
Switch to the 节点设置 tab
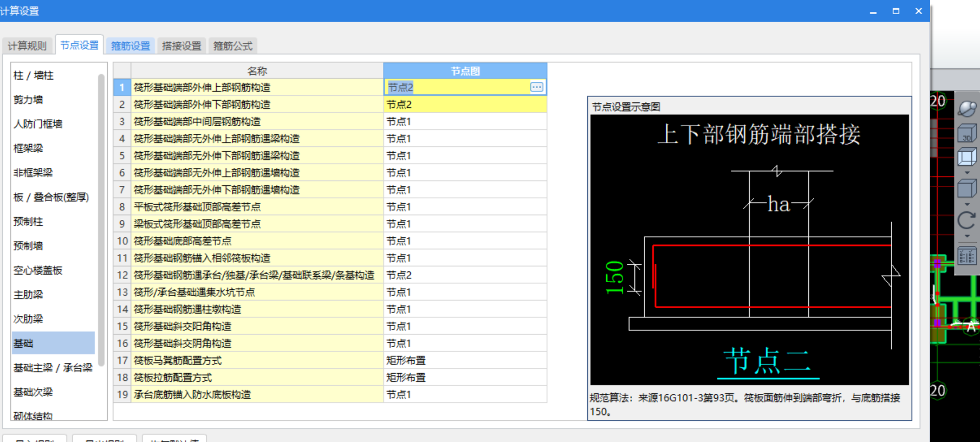(x=79, y=45)
